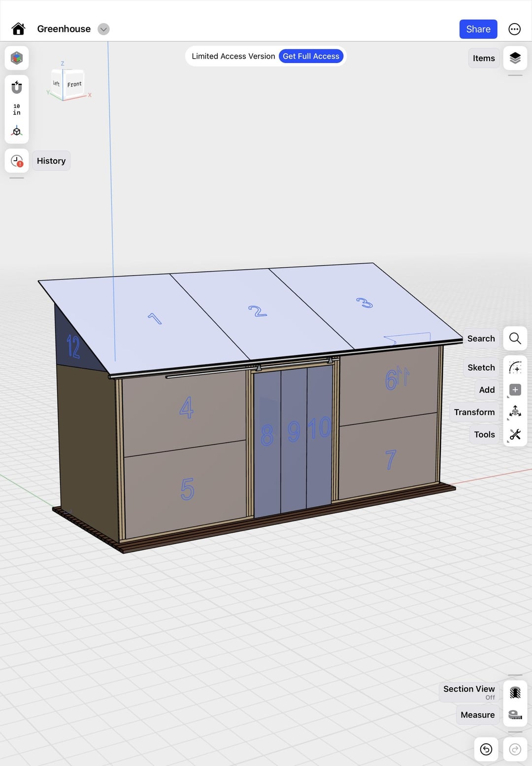Click the Sketch label
The width and height of the screenshot is (532, 766).
pyautogui.click(x=481, y=367)
